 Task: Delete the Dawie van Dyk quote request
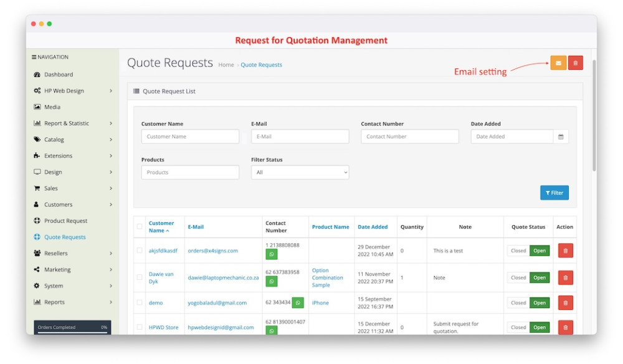(x=565, y=278)
